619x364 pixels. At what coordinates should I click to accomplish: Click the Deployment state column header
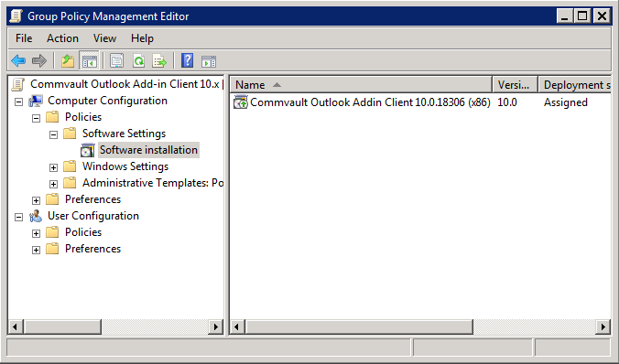pos(575,85)
